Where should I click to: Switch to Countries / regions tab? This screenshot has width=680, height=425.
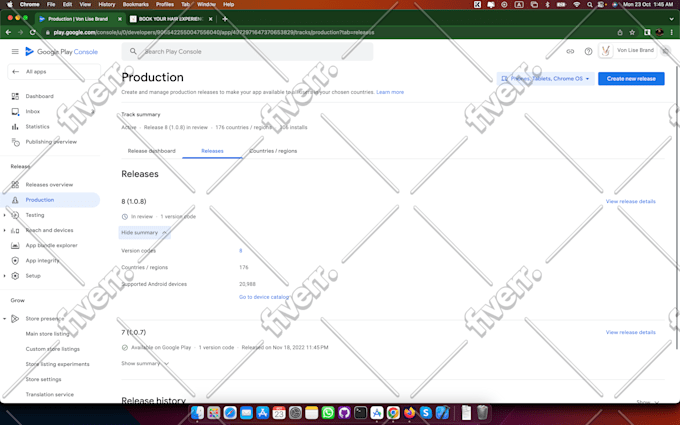point(273,151)
